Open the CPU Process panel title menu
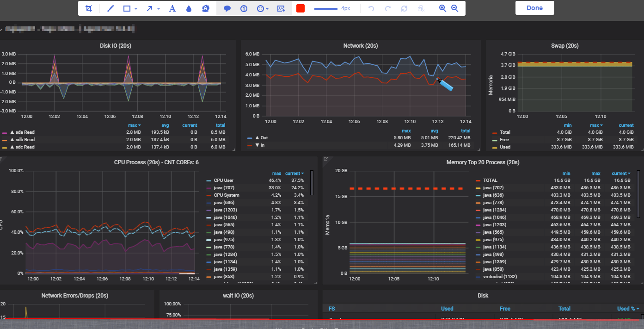This screenshot has width=644, height=329. click(x=156, y=162)
